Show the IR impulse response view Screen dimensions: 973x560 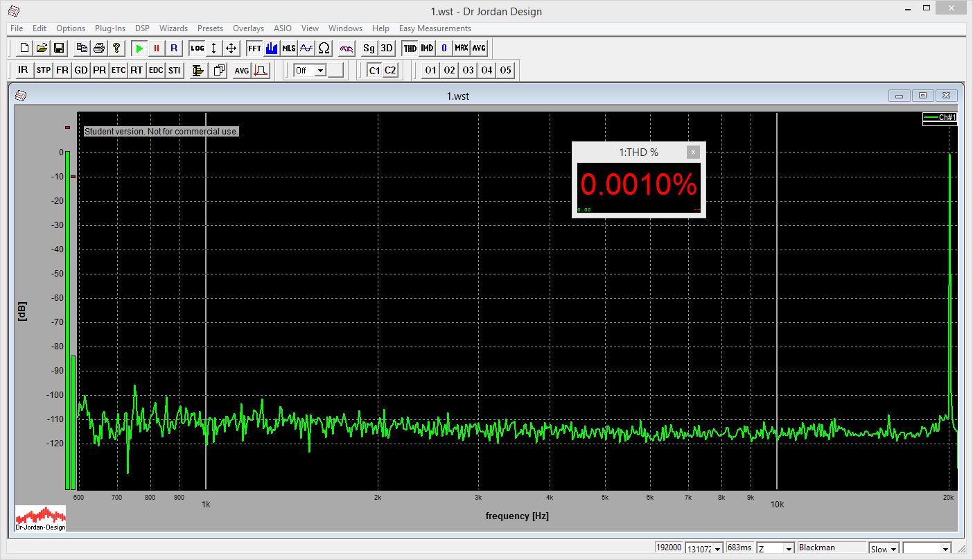pyautogui.click(x=24, y=70)
